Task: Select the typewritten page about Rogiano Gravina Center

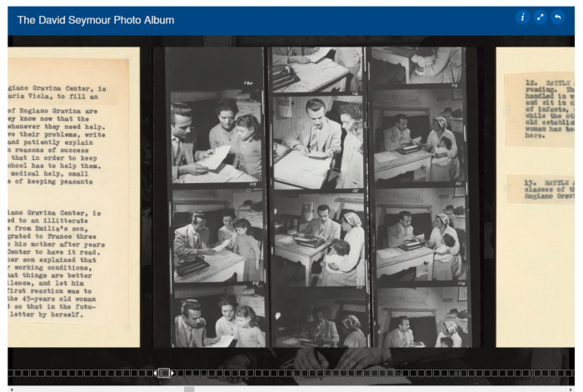Action: click(73, 197)
